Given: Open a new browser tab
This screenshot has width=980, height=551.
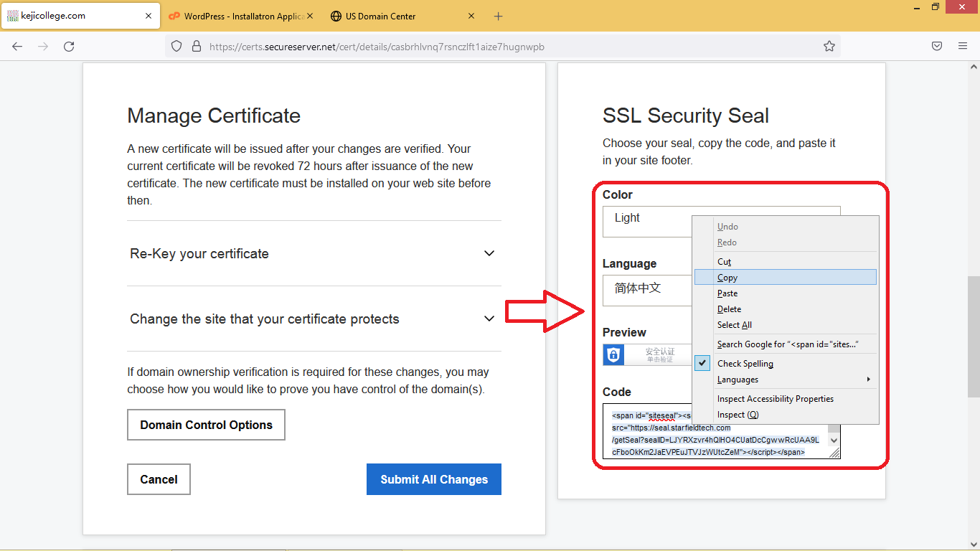Looking at the screenshot, I should click(499, 16).
